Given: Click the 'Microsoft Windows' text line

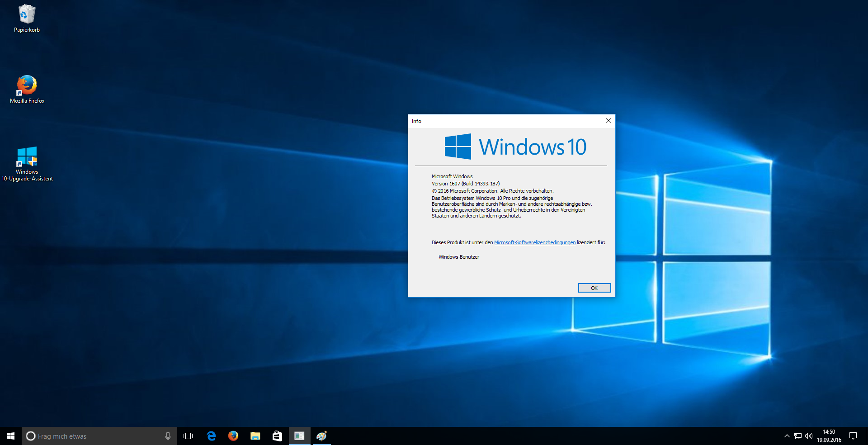Looking at the screenshot, I should click(x=452, y=176).
